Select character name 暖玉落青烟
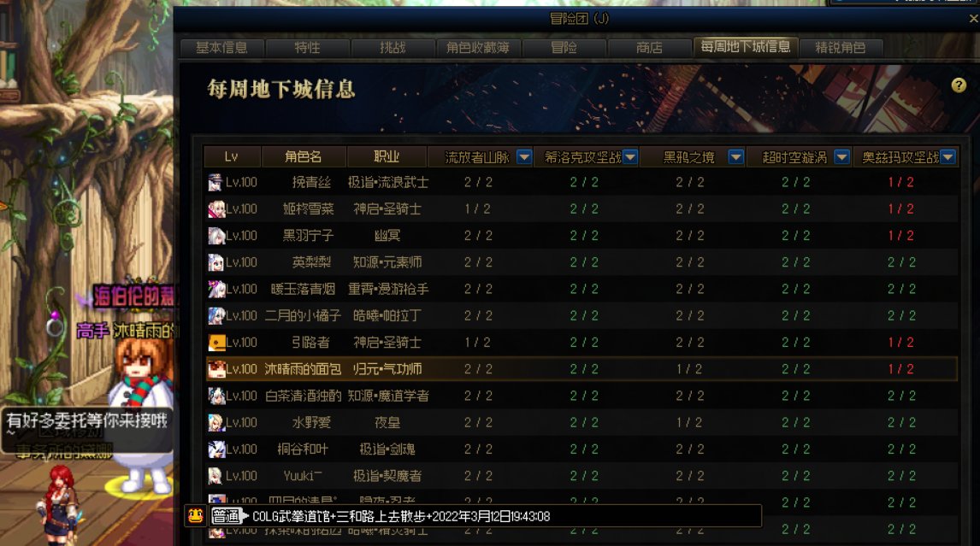Image resolution: width=980 pixels, height=546 pixels. pyautogui.click(x=303, y=290)
